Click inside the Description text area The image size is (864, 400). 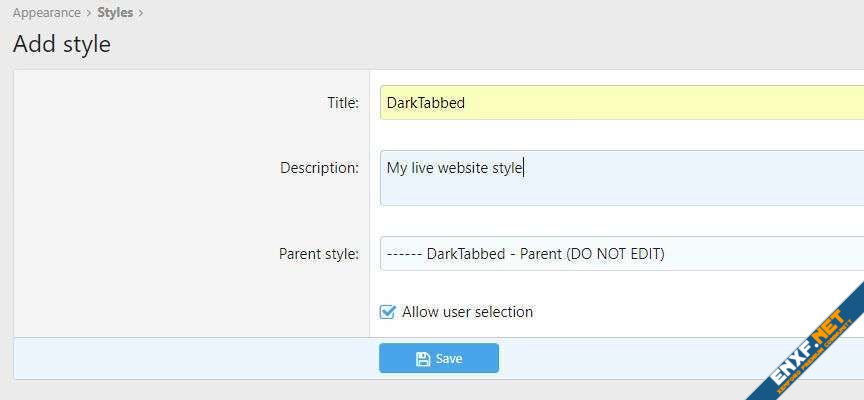[622, 178]
